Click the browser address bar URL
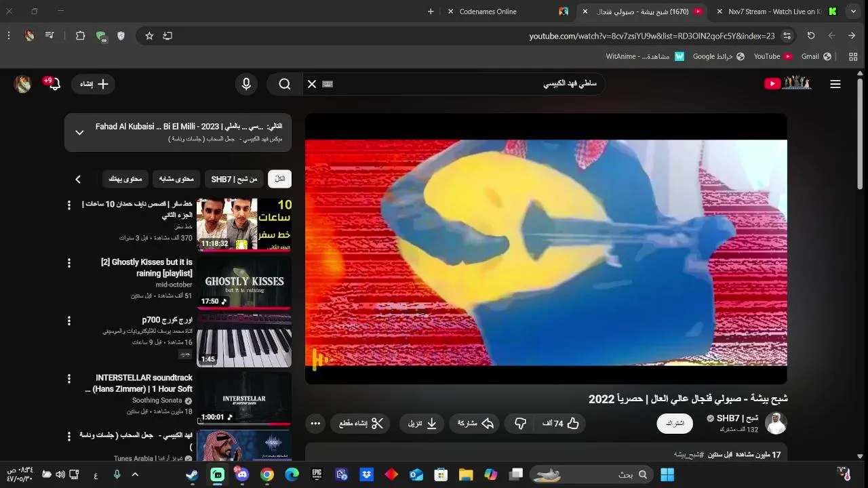 click(x=652, y=36)
